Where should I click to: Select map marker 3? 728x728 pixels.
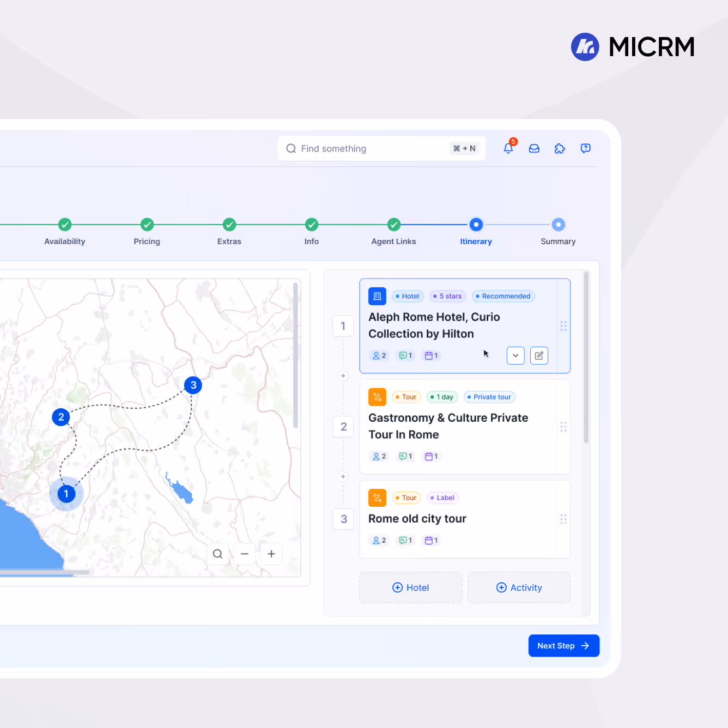(193, 385)
